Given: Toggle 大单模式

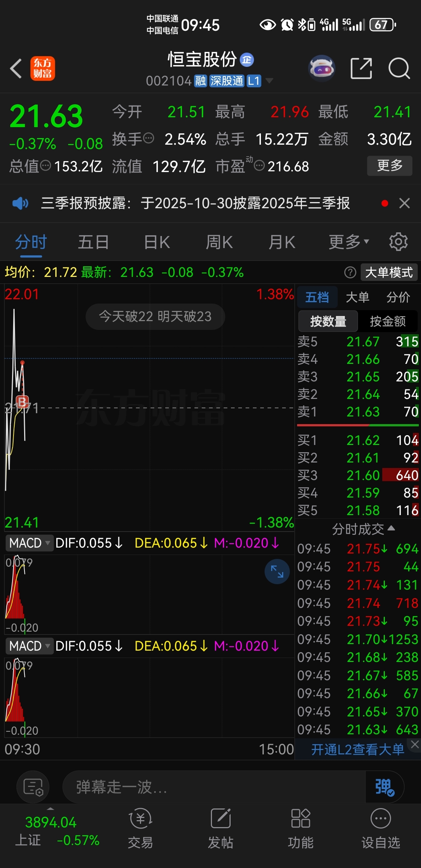Looking at the screenshot, I should click(x=389, y=272).
